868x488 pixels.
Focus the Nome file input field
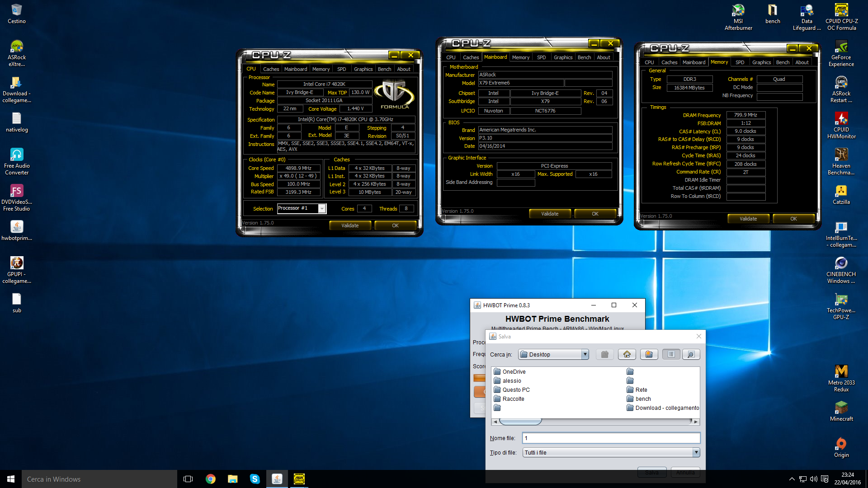pyautogui.click(x=611, y=438)
